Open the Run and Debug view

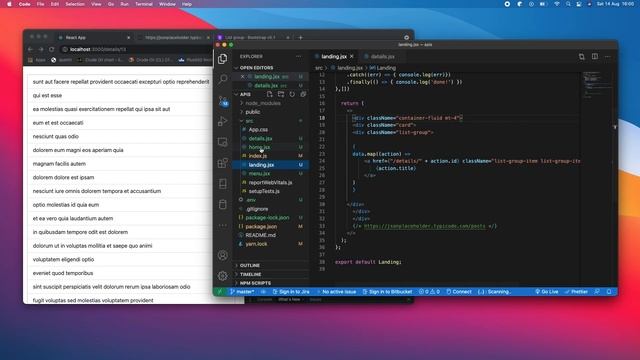click(x=222, y=121)
